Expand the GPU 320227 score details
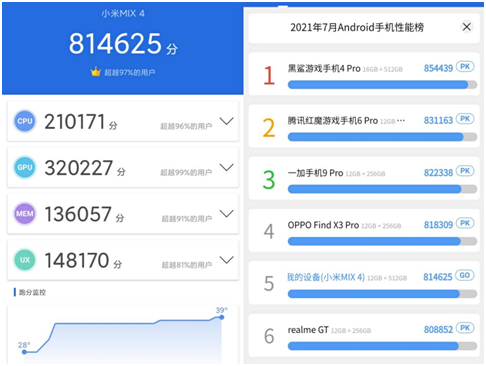 227,167
